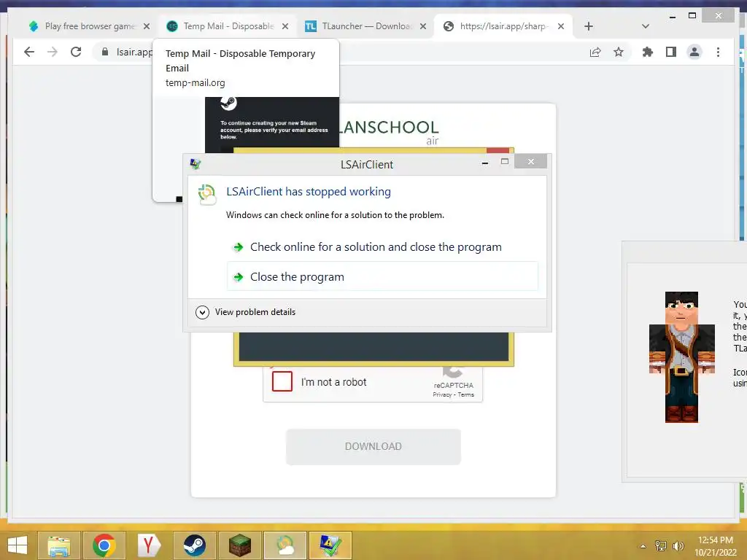Click the LSAirClient dialog title icon
The width and height of the screenshot is (747, 560).
196,164
